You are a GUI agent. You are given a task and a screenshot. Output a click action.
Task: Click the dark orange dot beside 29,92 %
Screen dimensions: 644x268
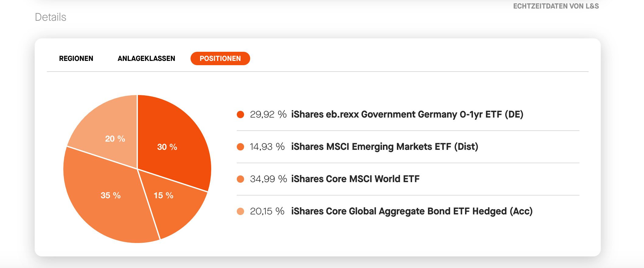point(240,115)
